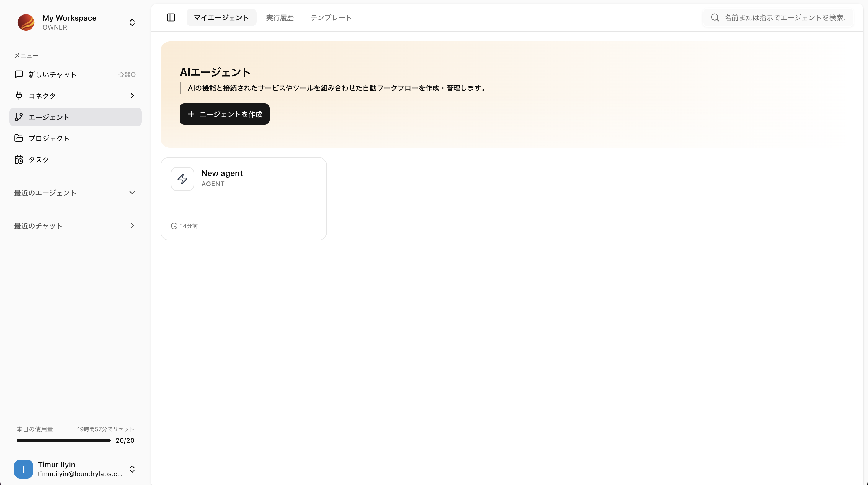
Task: Select コネクタ in the menu
Action: pyautogui.click(x=76, y=96)
